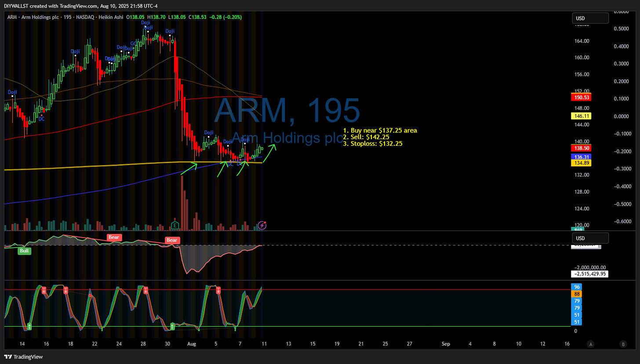Click the green Bull divergence label
The image size is (640, 364).
[x=24, y=251]
